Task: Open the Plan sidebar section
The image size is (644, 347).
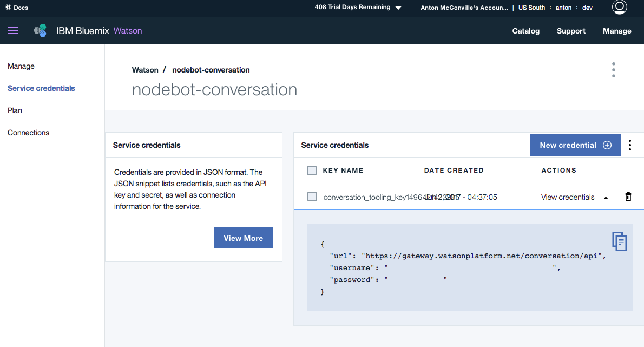Action: click(15, 110)
